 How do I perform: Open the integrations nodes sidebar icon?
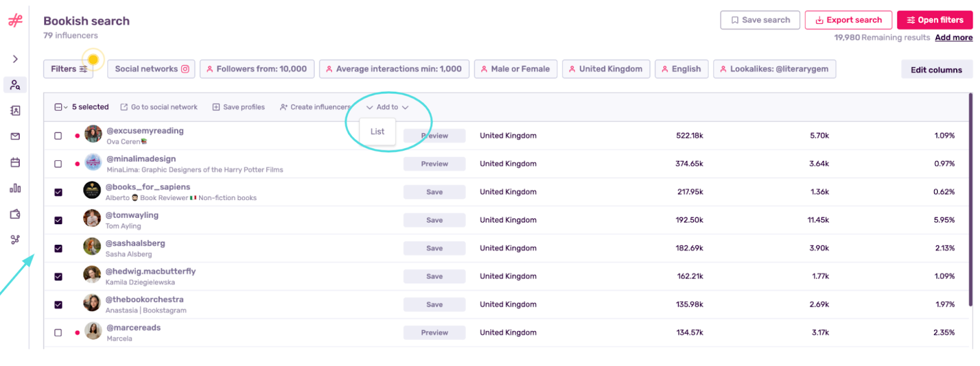(x=15, y=239)
